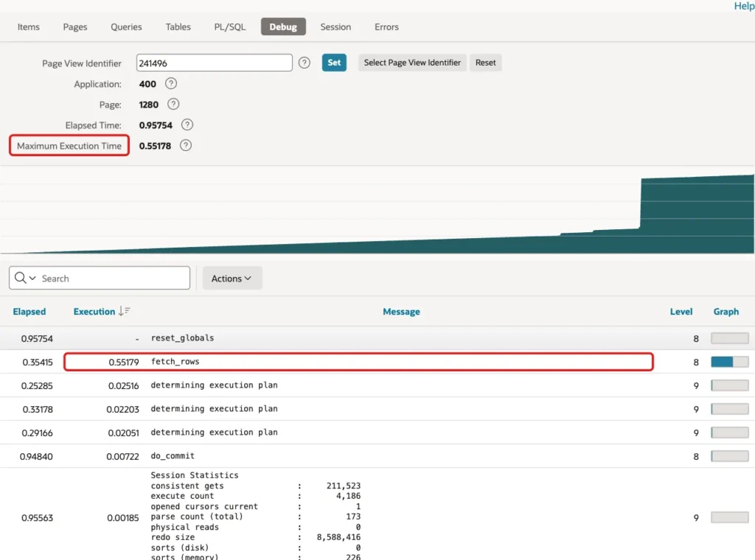Click Select Page View Identifier button
This screenshot has width=755, height=560.
tap(412, 63)
